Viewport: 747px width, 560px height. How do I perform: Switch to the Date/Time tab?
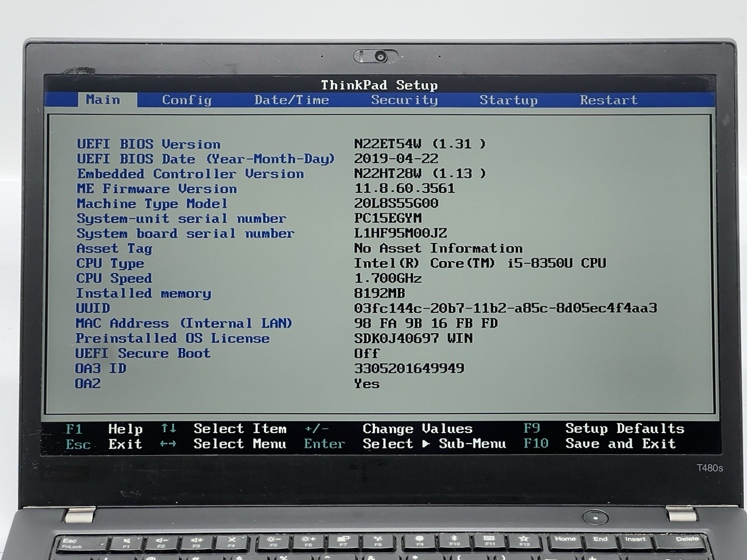tap(292, 100)
